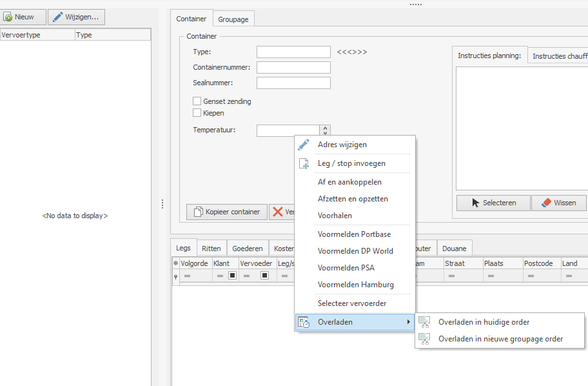Sort by the Plaats column header
The width and height of the screenshot is (588, 386).
tap(502, 263)
